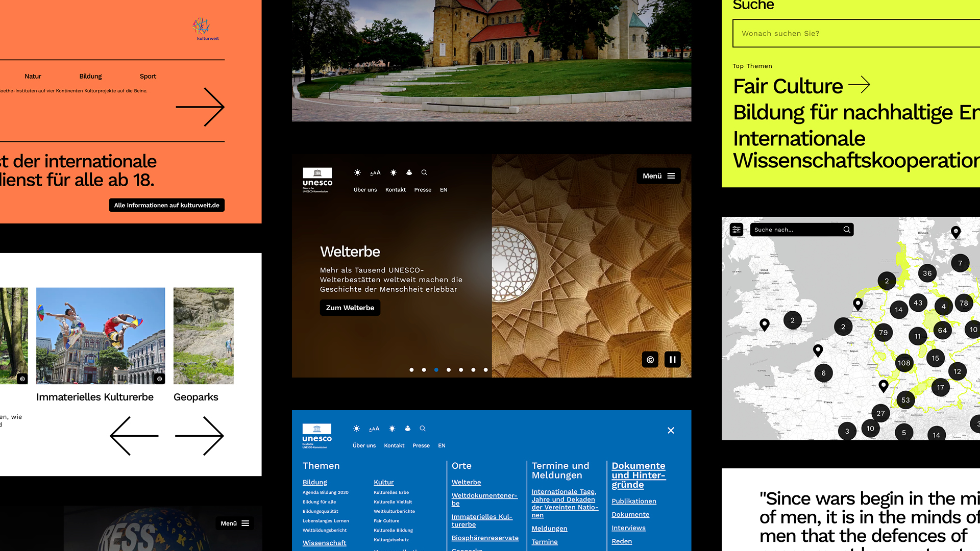Open the search magnifier in the UNESCO header
The image size is (980, 551).
(424, 172)
